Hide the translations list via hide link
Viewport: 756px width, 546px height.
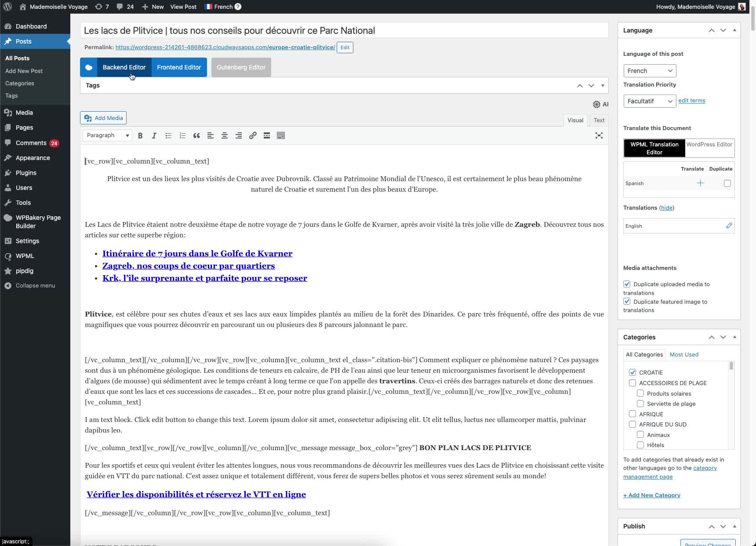point(667,207)
